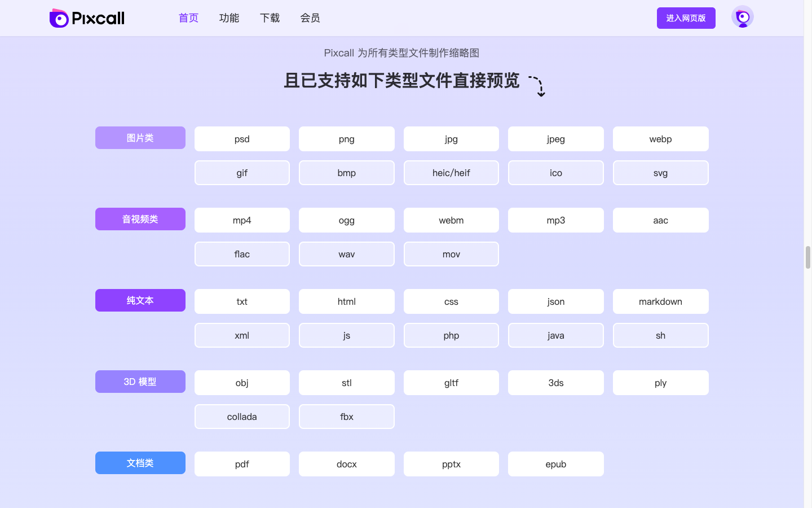Select the 纯文本 category label
Viewport: 812px width, 508px height.
[140, 300]
